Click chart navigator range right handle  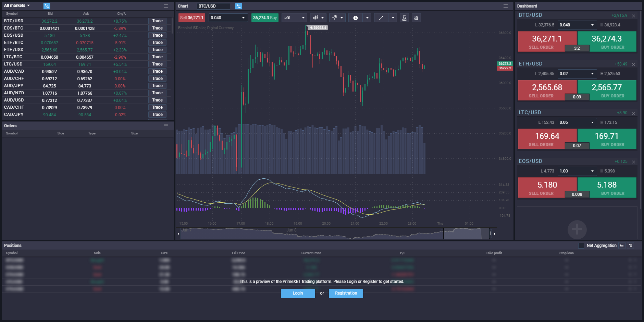(491, 234)
